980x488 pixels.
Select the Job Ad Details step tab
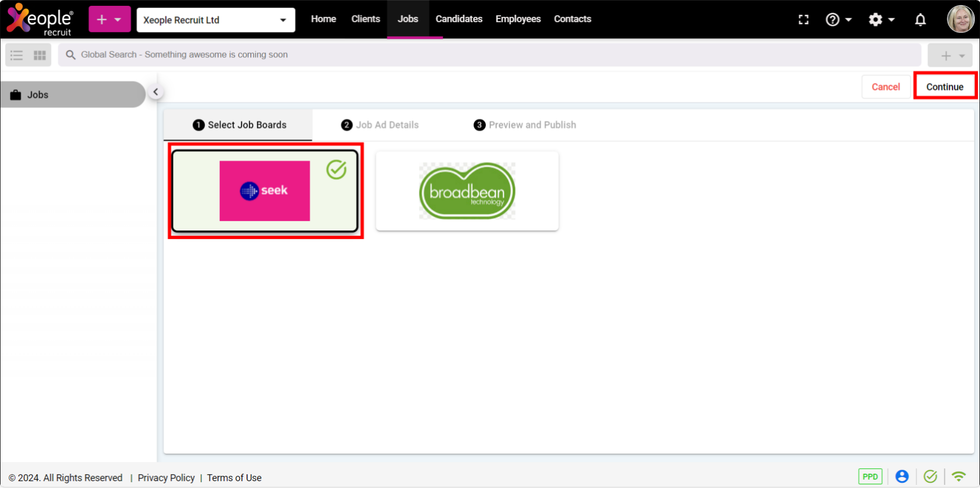(380, 125)
